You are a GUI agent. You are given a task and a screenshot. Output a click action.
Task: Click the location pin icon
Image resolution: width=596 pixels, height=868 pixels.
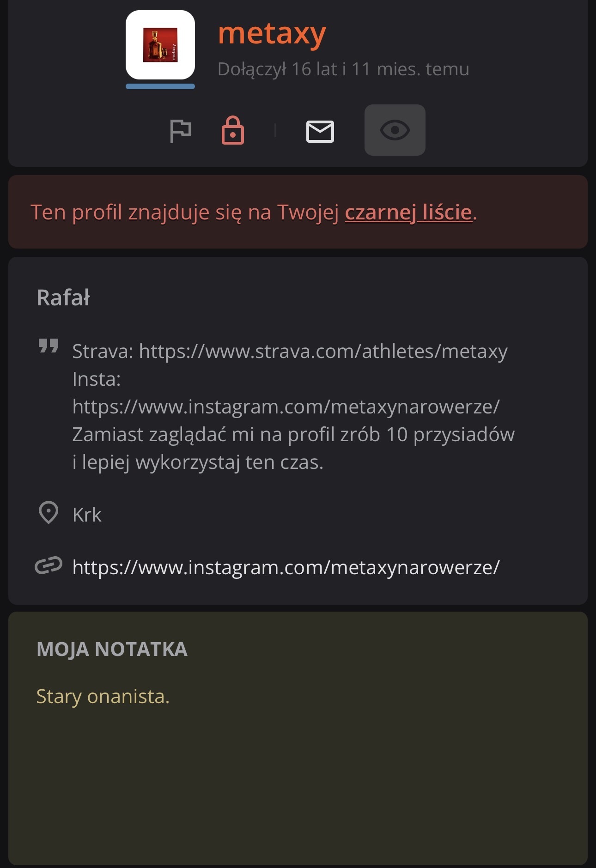[x=48, y=513]
